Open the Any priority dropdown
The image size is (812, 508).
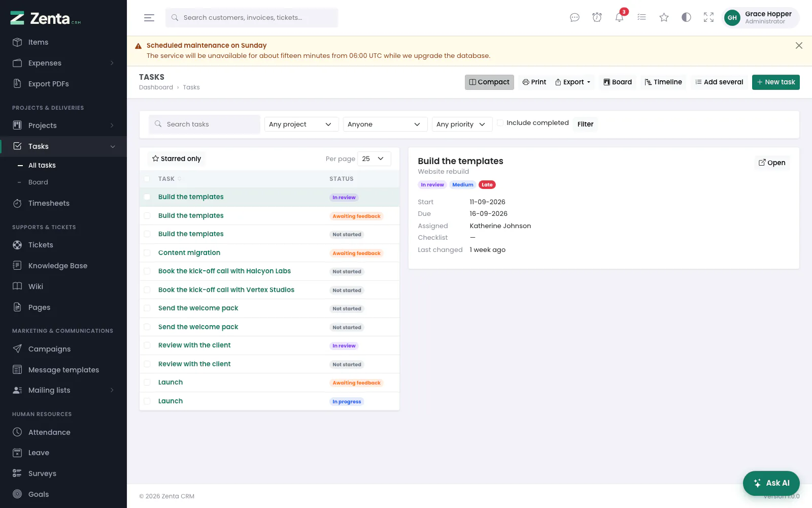(462, 124)
